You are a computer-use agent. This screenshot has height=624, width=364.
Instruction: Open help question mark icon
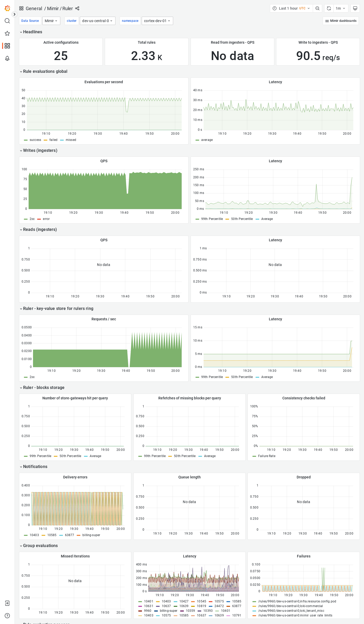point(7,616)
